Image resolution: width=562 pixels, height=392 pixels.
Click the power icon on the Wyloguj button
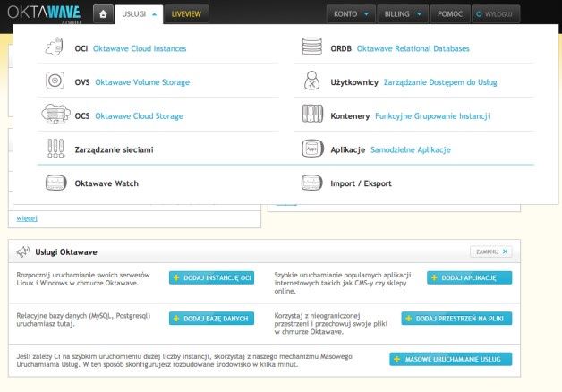point(479,14)
